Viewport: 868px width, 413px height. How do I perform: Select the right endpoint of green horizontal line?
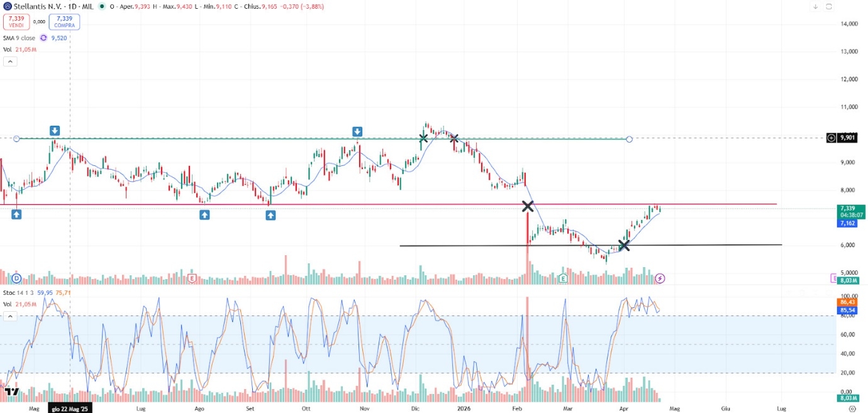click(x=629, y=139)
